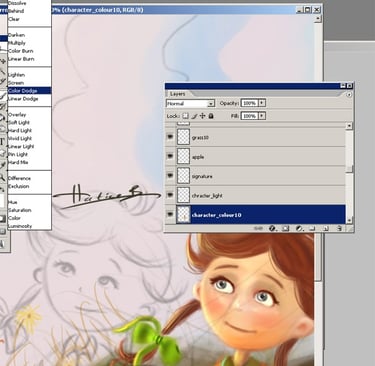Choose Luminosity blend mode
Viewport: 375px width, 366px height.
(x=29, y=226)
